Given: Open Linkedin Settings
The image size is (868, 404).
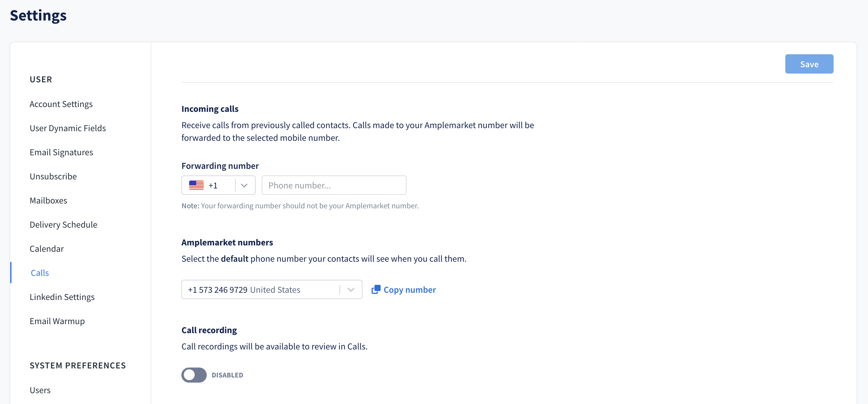Looking at the screenshot, I should click(x=62, y=297).
